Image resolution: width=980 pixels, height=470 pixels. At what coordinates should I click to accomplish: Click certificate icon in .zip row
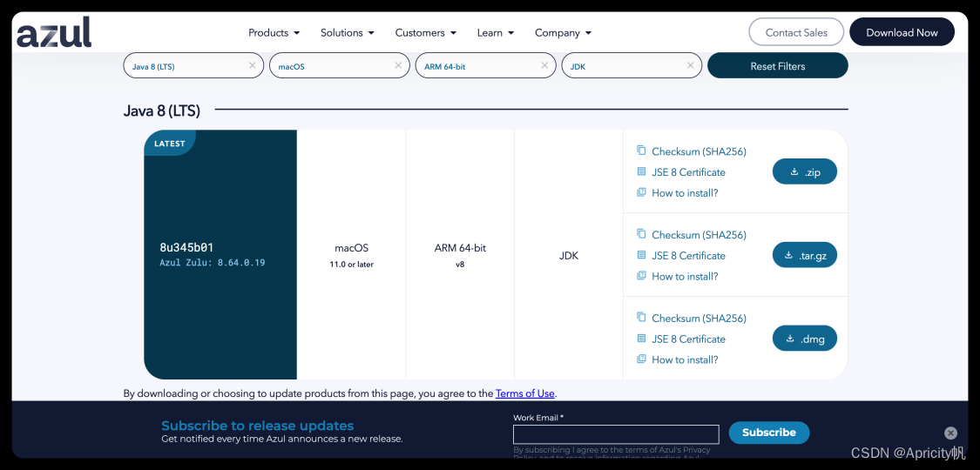[640, 171]
